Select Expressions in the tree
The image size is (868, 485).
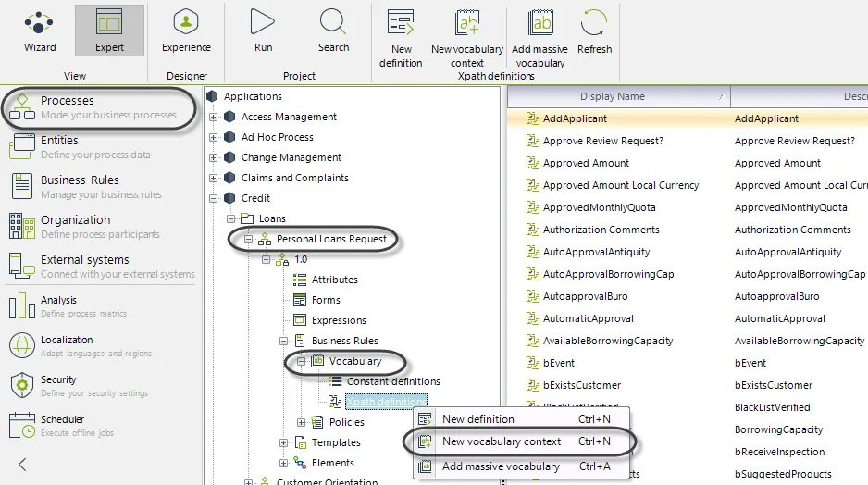[x=339, y=320]
